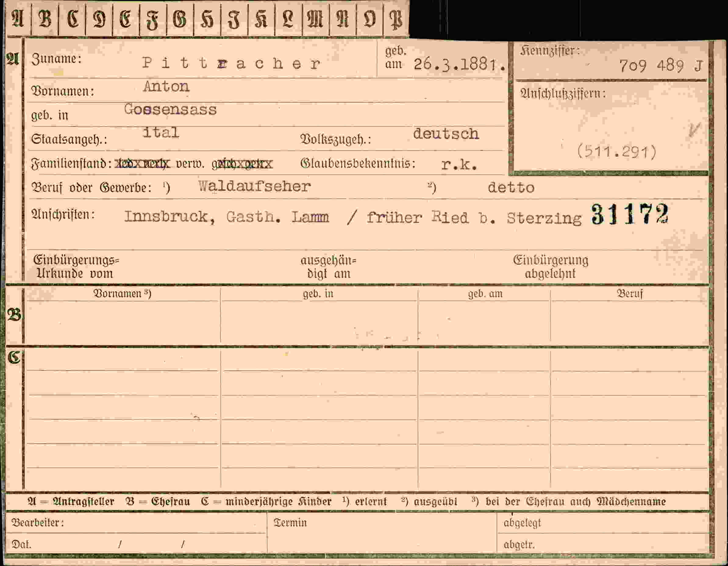The image size is (728, 566).
Task: Click the 'geb. in' label beside Gossensass
Action: pyautogui.click(x=50, y=115)
